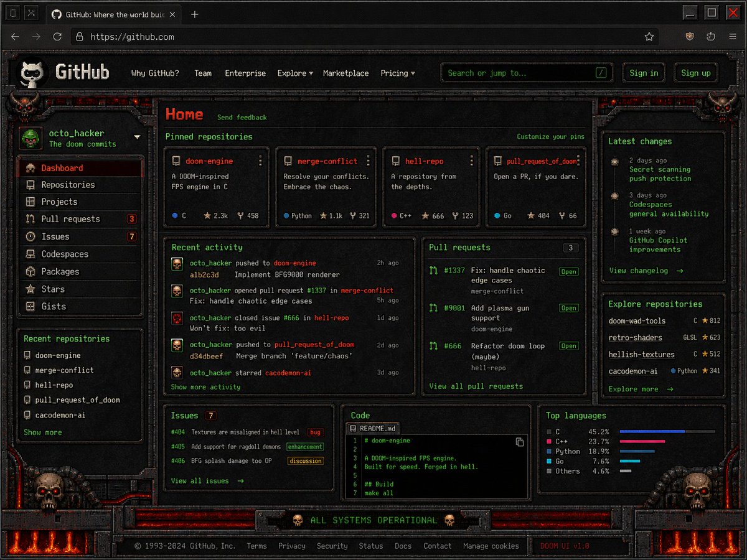
Task: Click the Codespaces sidebar icon
Action: 30,254
